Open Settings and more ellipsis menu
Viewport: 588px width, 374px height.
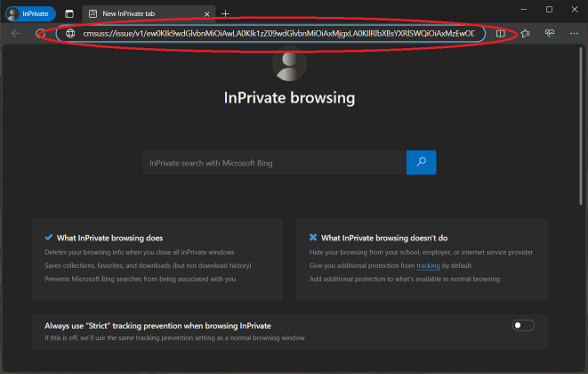pos(574,34)
